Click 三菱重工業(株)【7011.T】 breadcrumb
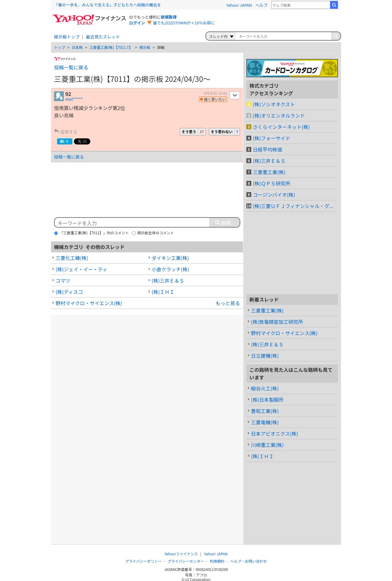The height and width of the screenshot is (581, 392). point(111,48)
